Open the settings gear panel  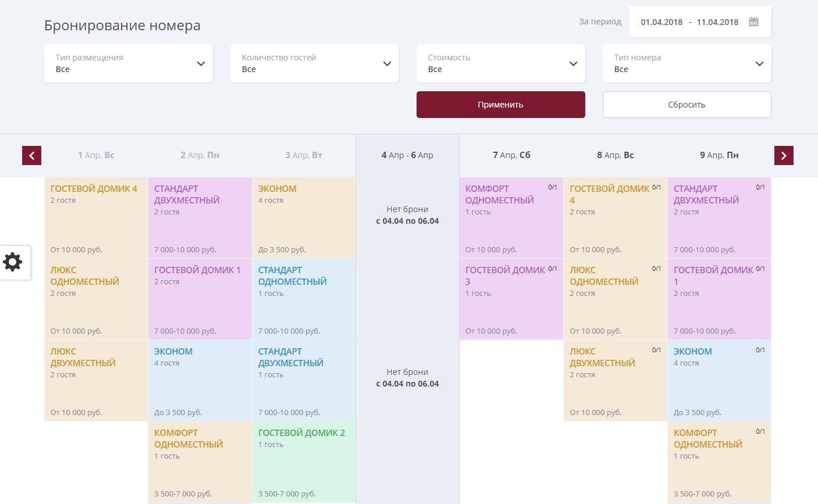point(13,262)
